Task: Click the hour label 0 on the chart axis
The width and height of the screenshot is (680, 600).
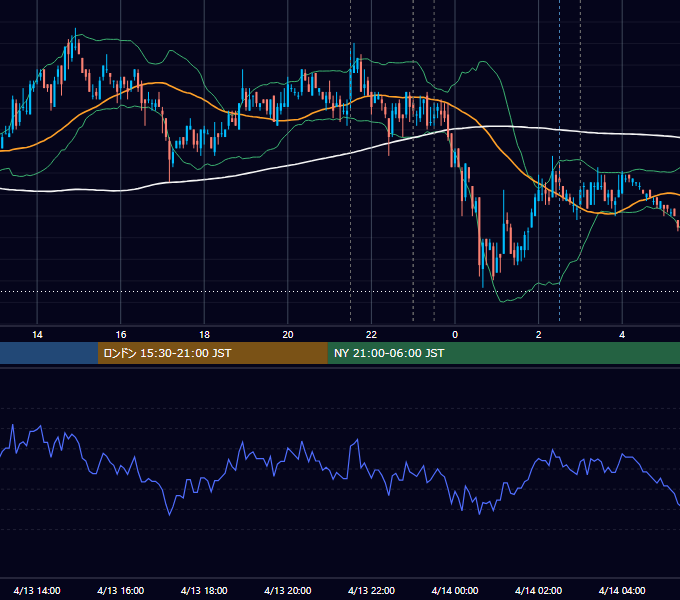Action: [x=455, y=335]
